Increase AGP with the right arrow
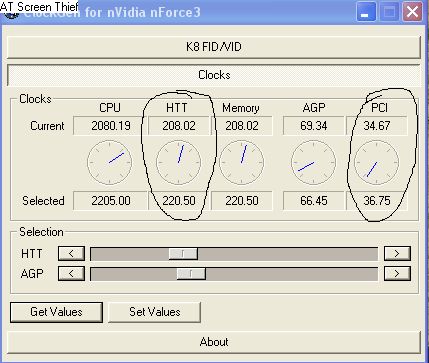 coord(397,274)
